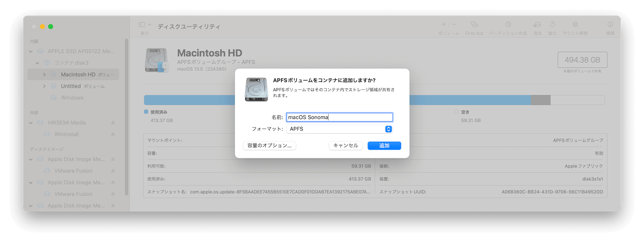Screen dimensions: 644x242
Task: Eject the third Apple Disk Image
Action: pos(113,205)
